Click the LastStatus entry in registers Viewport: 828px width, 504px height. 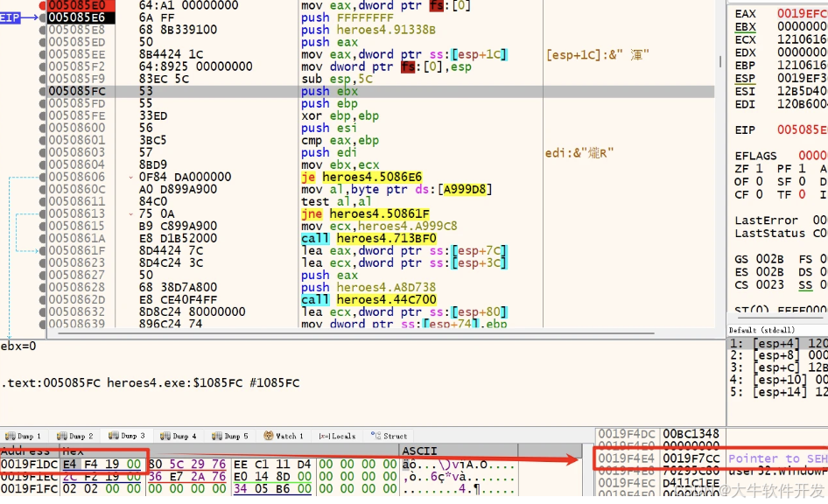click(x=781, y=234)
